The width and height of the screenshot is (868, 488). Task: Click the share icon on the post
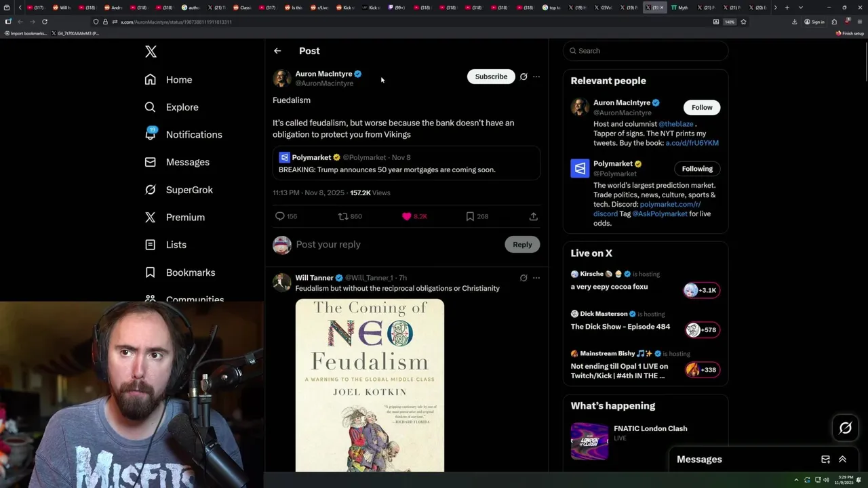coord(534,216)
